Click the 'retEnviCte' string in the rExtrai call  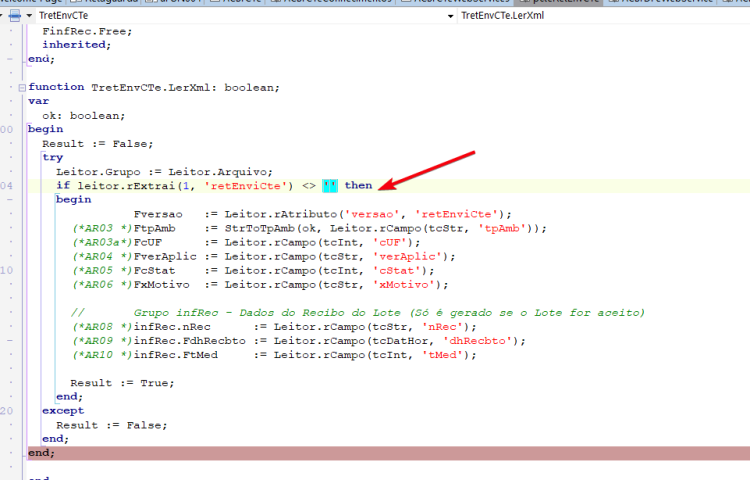click(x=245, y=185)
